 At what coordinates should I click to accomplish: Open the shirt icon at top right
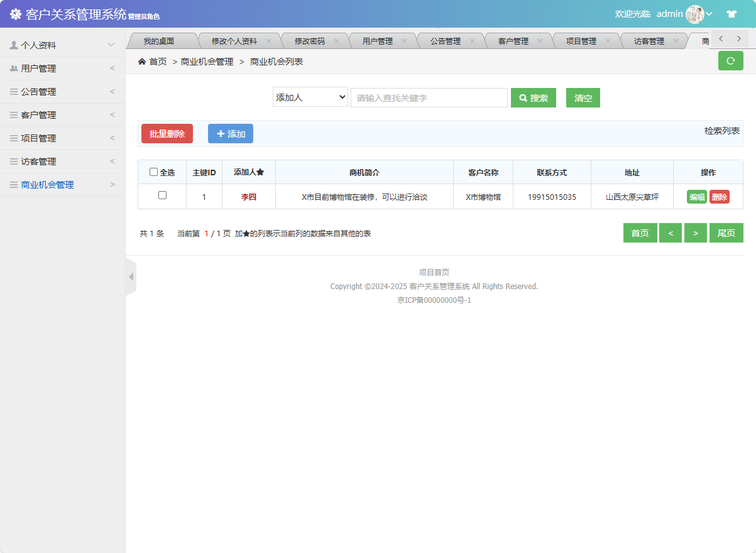point(731,13)
